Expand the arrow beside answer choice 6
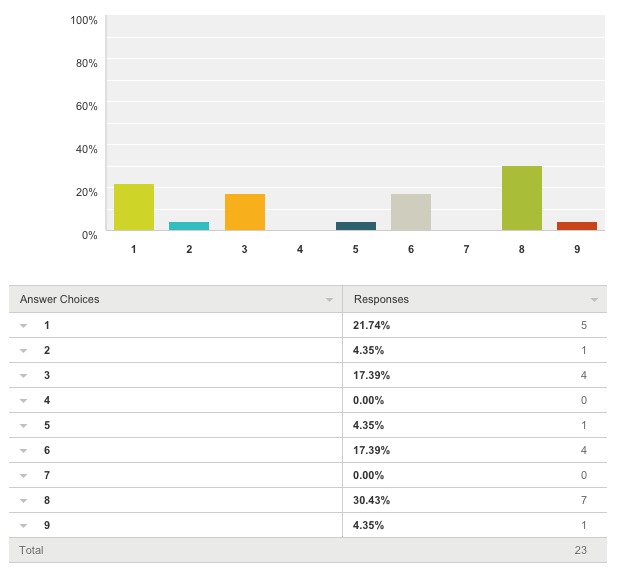The width and height of the screenshot is (622, 576). 23,451
